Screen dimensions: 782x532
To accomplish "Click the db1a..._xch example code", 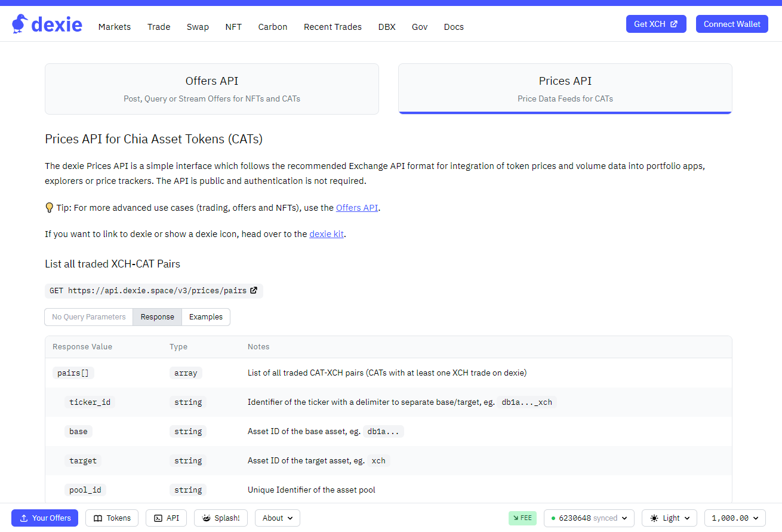I will pyautogui.click(x=527, y=402).
